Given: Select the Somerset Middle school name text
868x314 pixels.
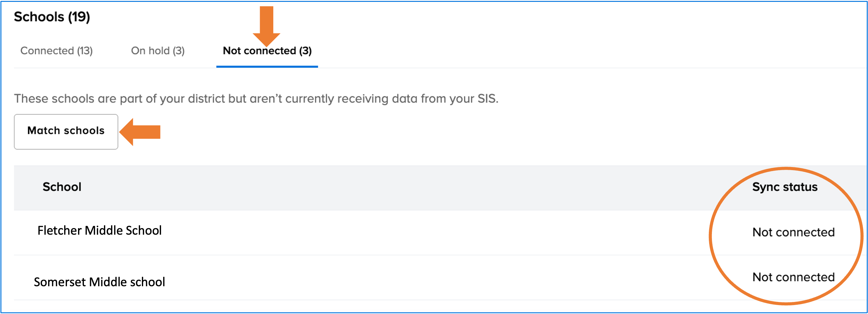Looking at the screenshot, I should [x=100, y=281].
